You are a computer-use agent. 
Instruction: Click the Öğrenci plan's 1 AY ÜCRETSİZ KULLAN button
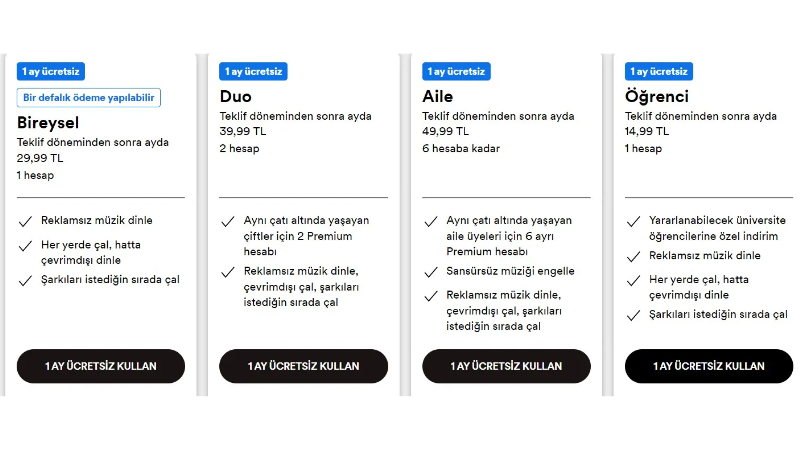[x=709, y=366]
